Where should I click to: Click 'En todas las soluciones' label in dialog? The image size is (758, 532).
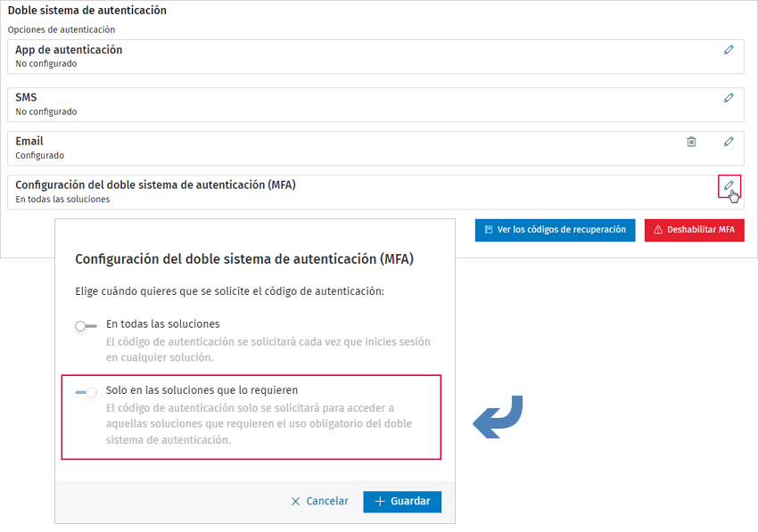point(163,323)
